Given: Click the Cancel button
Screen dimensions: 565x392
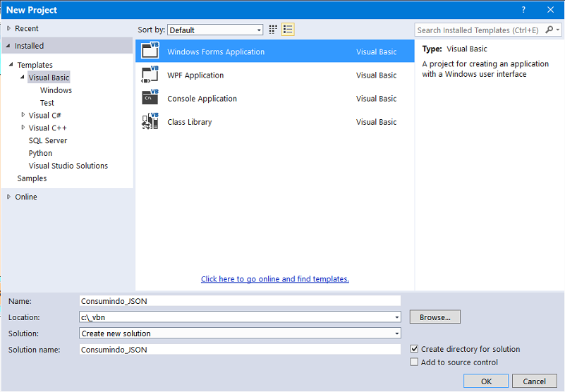Looking at the screenshot, I should tap(535, 381).
